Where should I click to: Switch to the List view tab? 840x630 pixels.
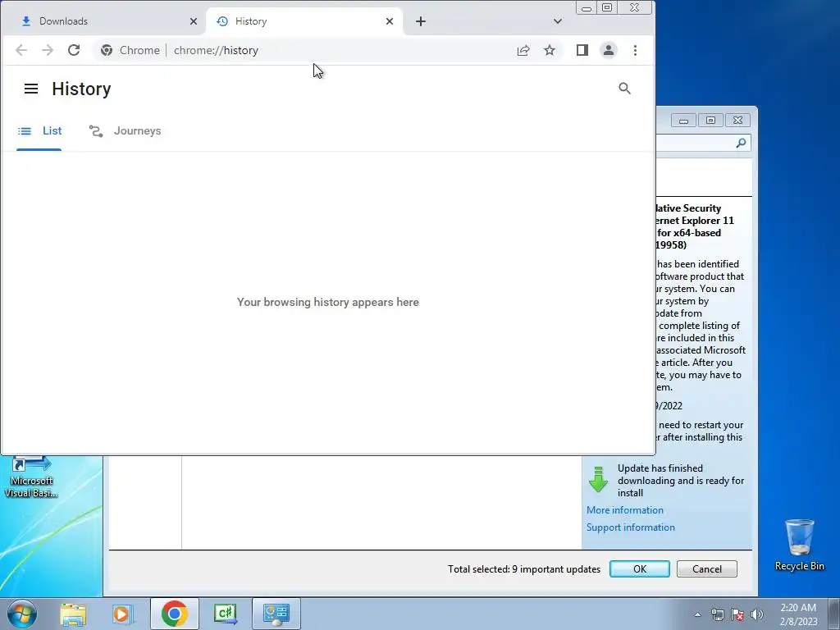click(x=39, y=130)
